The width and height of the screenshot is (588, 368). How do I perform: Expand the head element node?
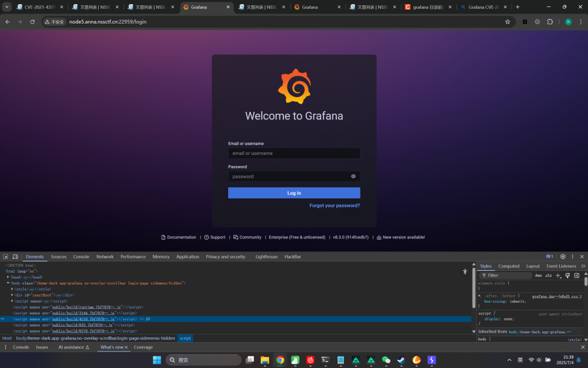pos(8,277)
